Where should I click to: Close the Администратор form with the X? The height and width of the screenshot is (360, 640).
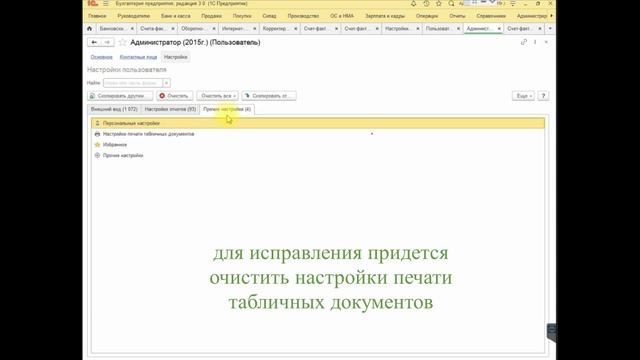tap(546, 42)
